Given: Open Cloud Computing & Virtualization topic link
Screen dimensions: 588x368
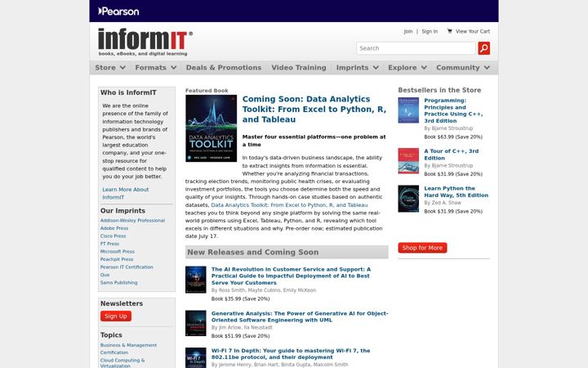Looking at the screenshot, I should point(122,363).
